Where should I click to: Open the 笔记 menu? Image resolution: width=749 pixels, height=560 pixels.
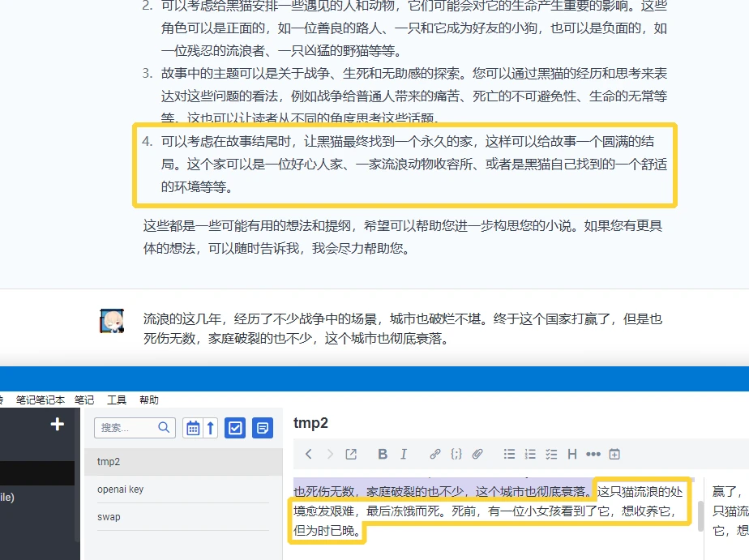(x=84, y=400)
